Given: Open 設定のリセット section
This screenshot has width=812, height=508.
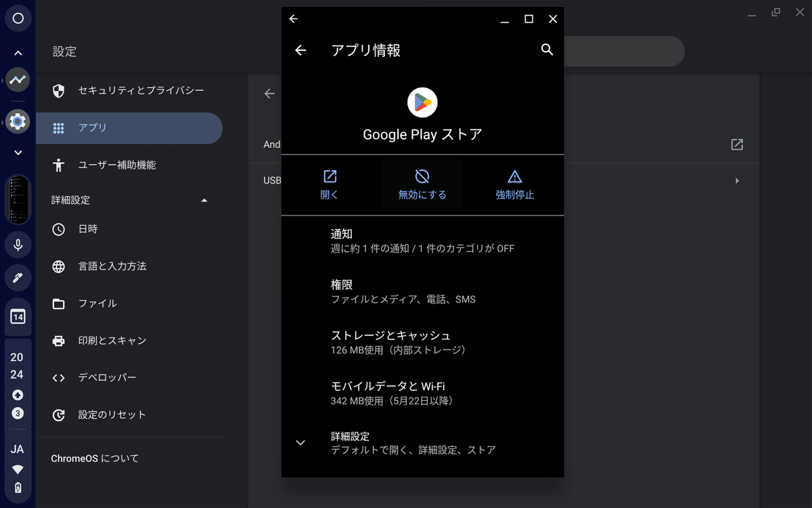Looking at the screenshot, I should [129, 415].
